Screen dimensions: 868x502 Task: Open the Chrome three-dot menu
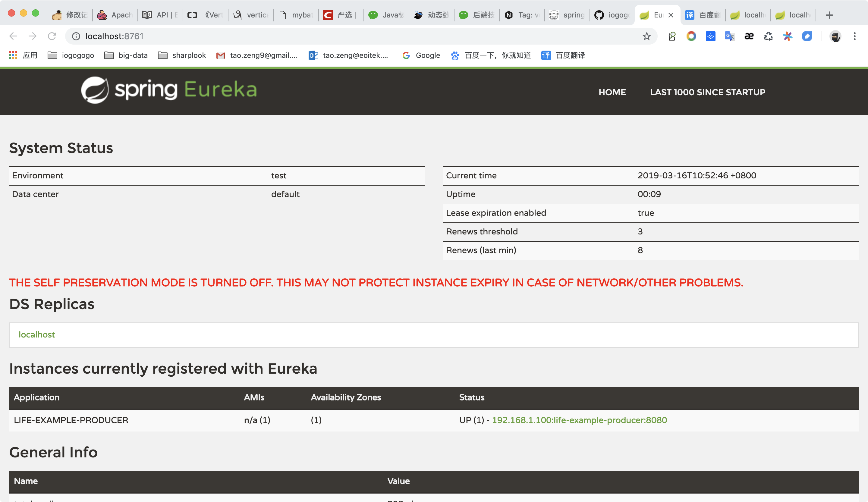[x=854, y=36]
